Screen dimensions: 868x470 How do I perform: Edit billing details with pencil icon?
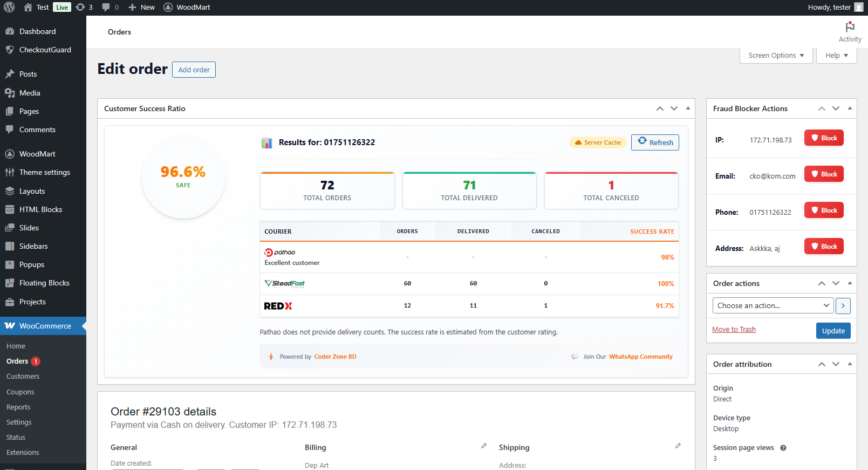pyautogui.click(x=484, y=446)
